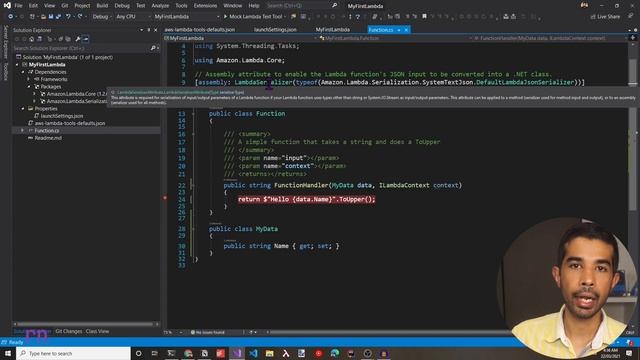Toggle auto-hide pin on Solution Explorer
Viewport: 640px width, 360px height.
pyautogui.click(x=149, y=30)
